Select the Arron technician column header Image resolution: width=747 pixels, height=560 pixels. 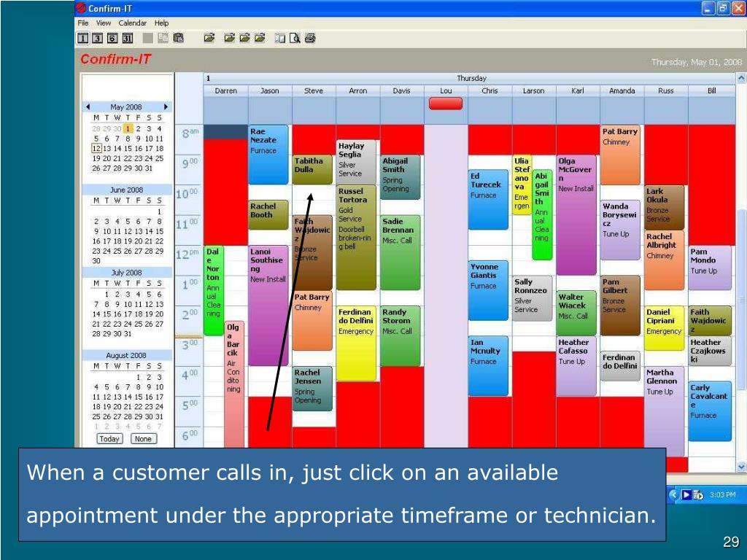point(357,90)
